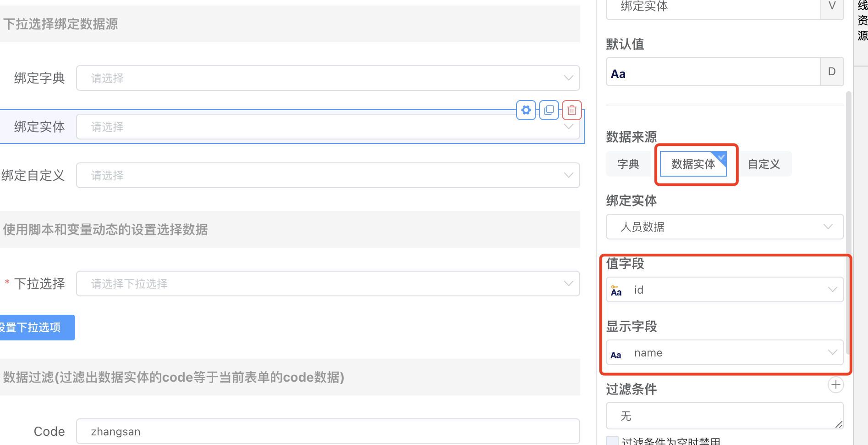Click the Aa key icon in the 值字段 selector
Screen dimensions: 868x445
click(x=616, y=290)
